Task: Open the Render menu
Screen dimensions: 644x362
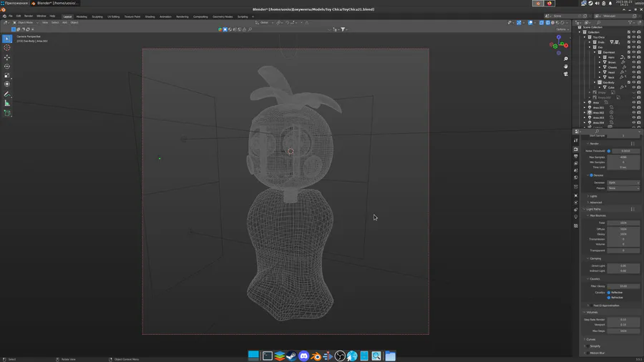Action: coord(29,16)
